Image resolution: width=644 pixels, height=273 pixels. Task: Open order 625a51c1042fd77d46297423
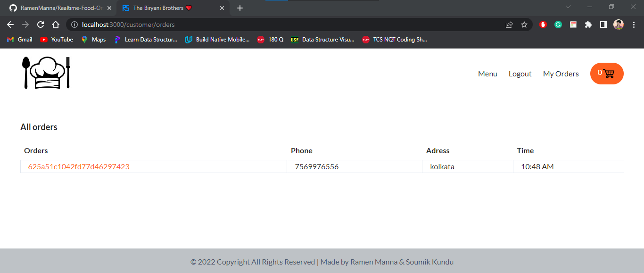click(x=79, y=166)
